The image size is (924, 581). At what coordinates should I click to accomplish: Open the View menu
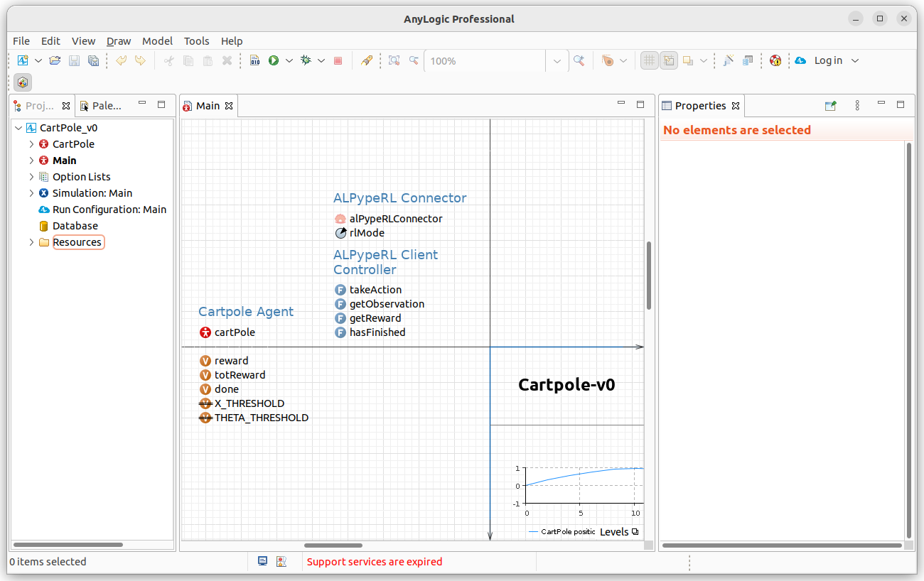pos(83,41)
